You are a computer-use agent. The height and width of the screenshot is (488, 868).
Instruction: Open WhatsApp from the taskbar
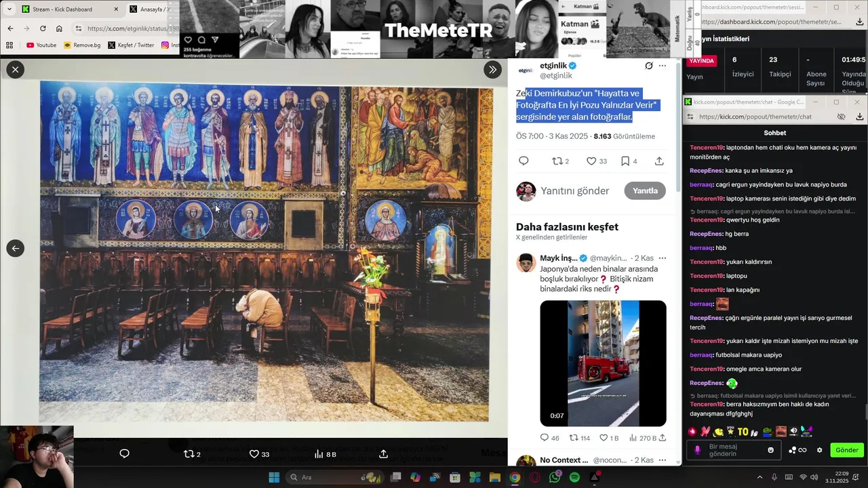pos(555,477)
